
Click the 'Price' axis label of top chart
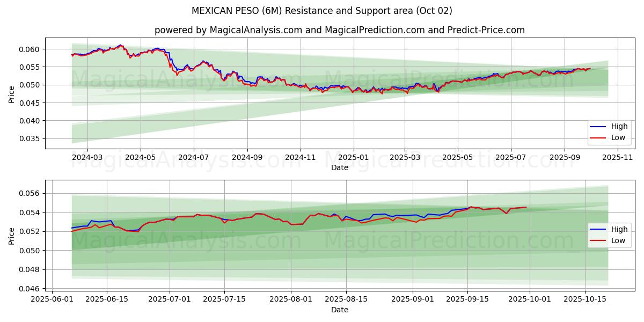click(11, 93)
